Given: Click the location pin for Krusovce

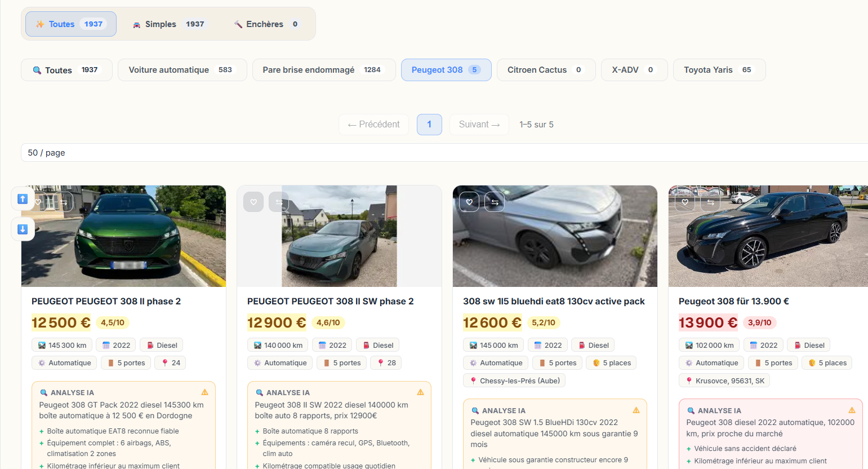Looking at the screenshot, I should (689, 381).
